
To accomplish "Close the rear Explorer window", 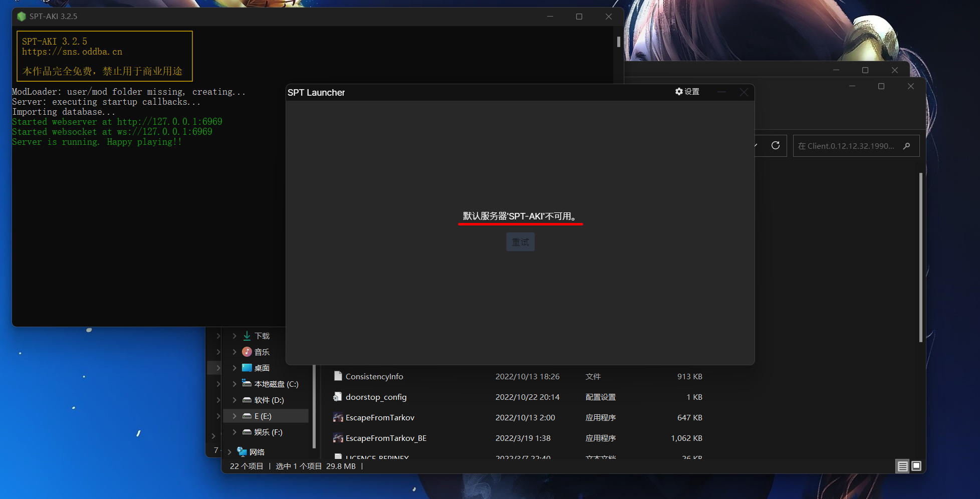I will [x=895, y=70].
